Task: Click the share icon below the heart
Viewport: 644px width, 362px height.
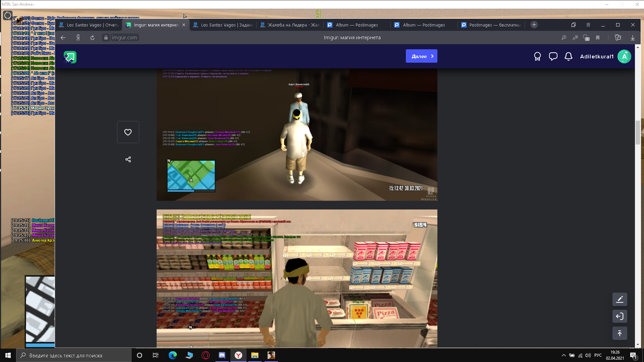Action: click(128, 159)
